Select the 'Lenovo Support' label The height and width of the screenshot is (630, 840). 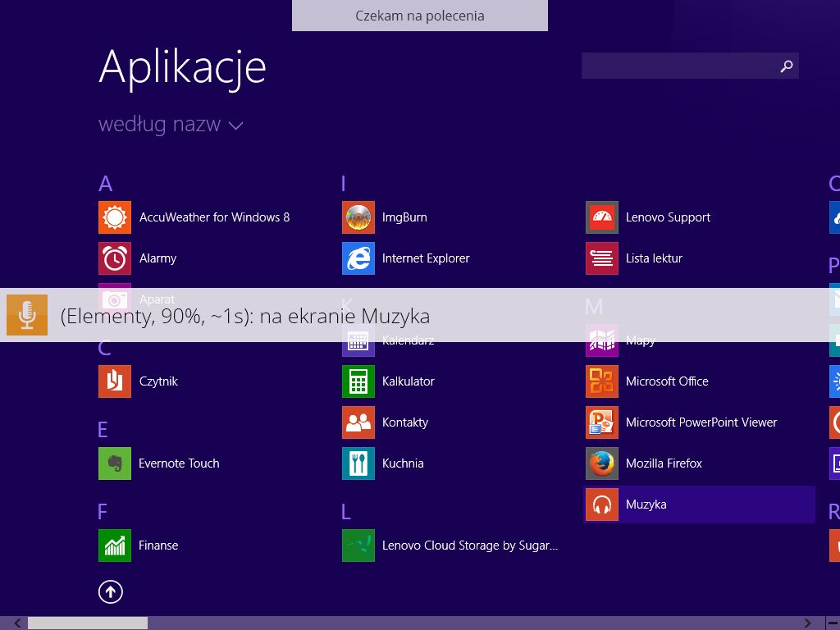coord(668,217)
